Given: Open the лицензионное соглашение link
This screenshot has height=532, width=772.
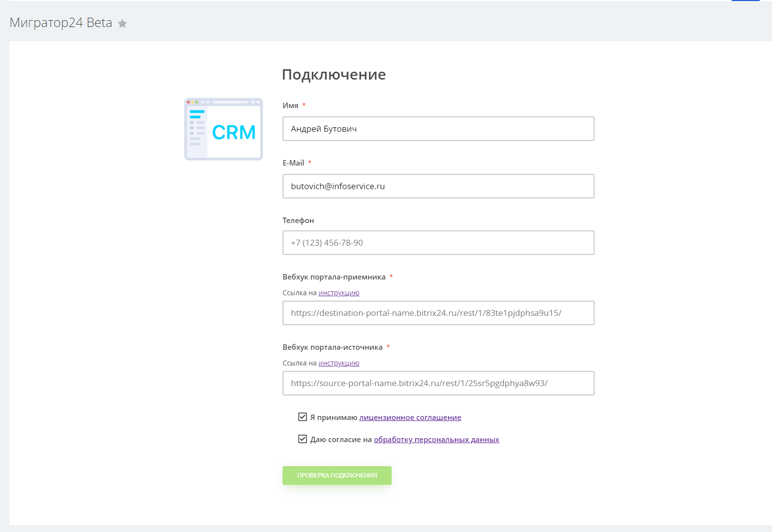Looking at the screenshot, I should click(410, 418).
